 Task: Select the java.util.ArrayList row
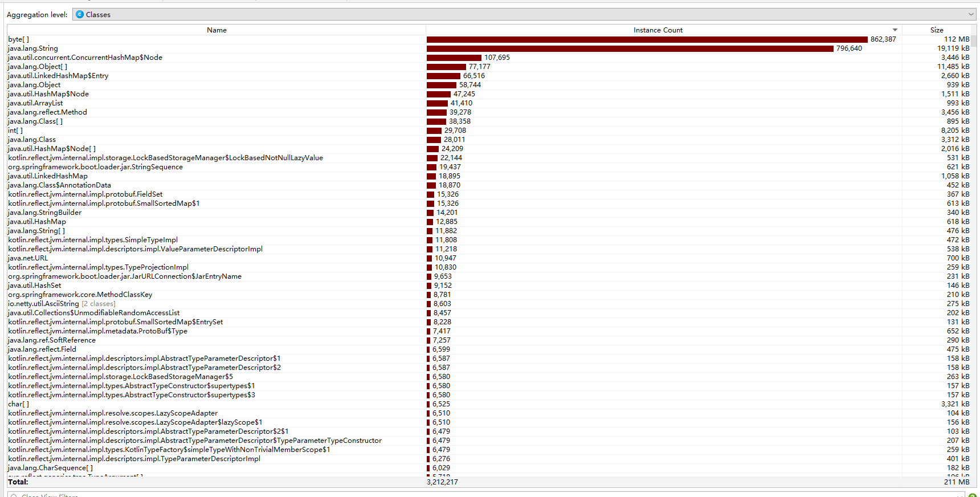pyautogui.click(x=489, y=103)
